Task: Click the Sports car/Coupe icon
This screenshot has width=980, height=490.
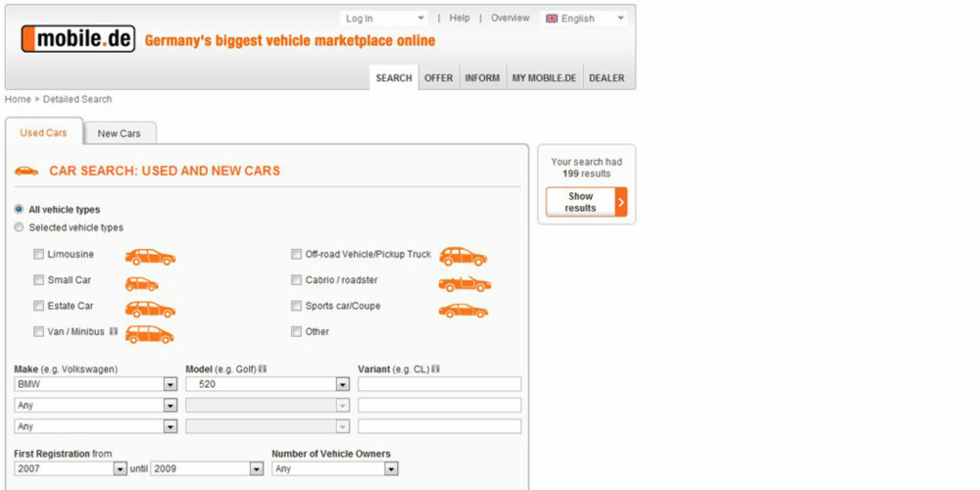Action: (x=464, y=310)
